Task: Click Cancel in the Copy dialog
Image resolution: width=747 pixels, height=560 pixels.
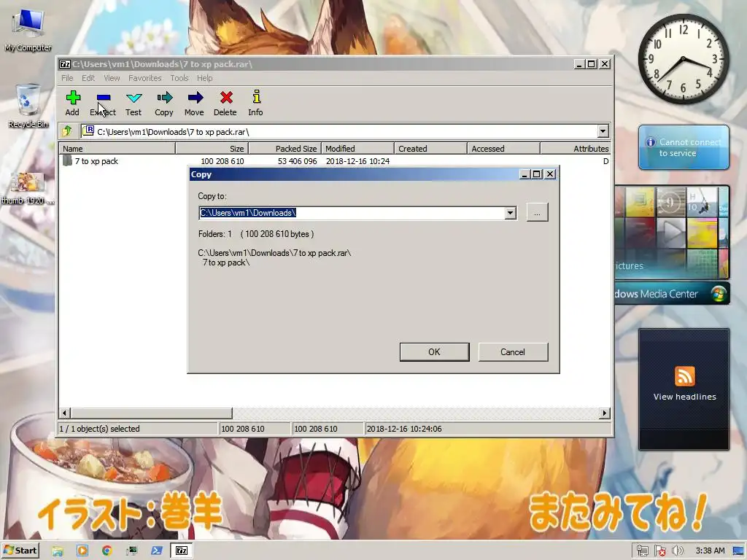Action: click(513, 352)
